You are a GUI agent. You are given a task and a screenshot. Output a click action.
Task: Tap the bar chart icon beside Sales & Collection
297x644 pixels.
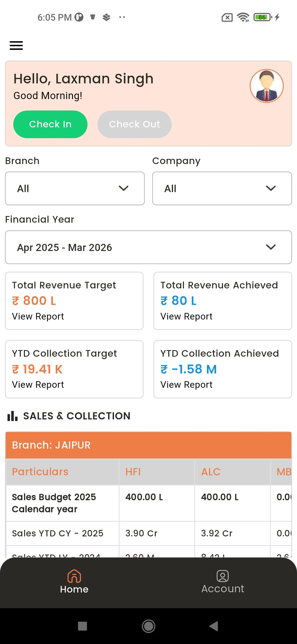12,416
